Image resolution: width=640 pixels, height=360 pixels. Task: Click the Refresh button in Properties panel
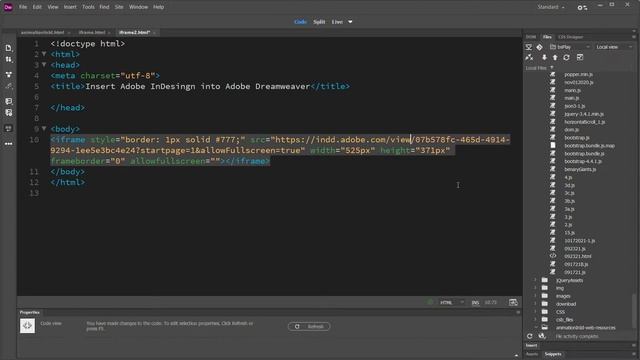point(309,327)
